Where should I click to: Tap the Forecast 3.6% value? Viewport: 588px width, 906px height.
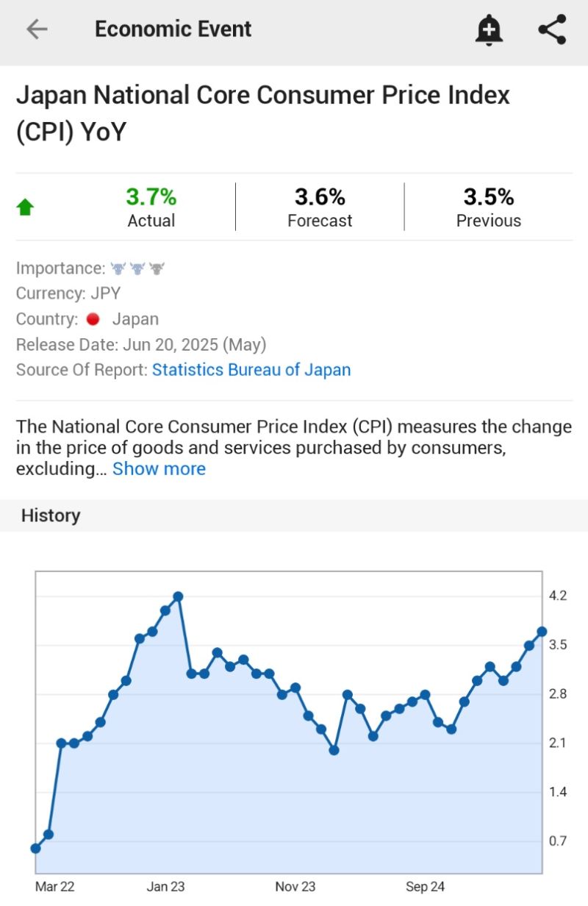(x=320, y=197)
